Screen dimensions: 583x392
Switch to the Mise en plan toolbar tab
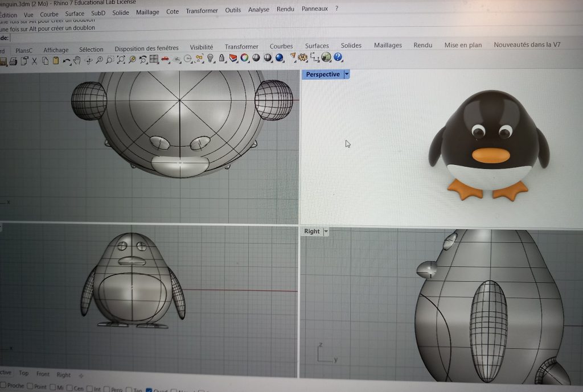[462, 45]
